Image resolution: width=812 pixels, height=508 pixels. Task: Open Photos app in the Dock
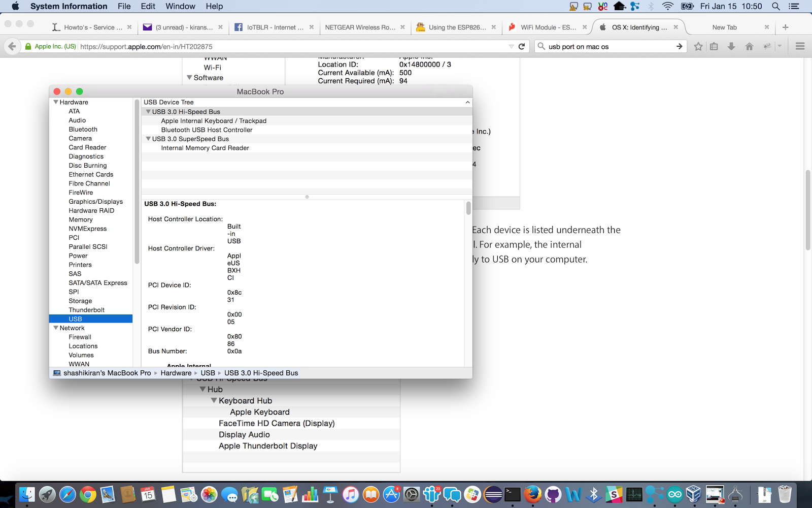click(x=209, y=494)
